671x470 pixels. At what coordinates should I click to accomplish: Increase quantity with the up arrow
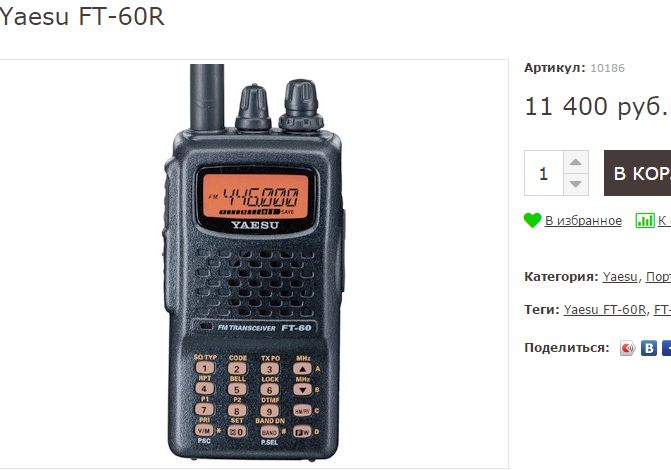(x=576, y=162)
